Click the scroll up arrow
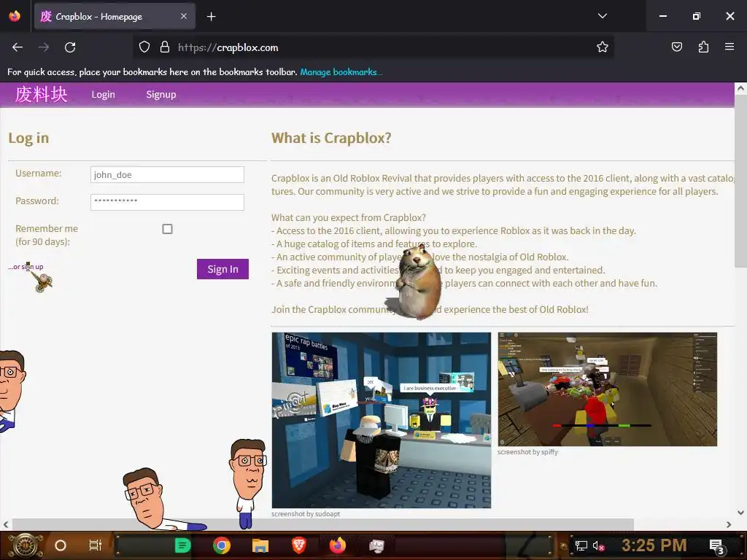 pos(740,88)
